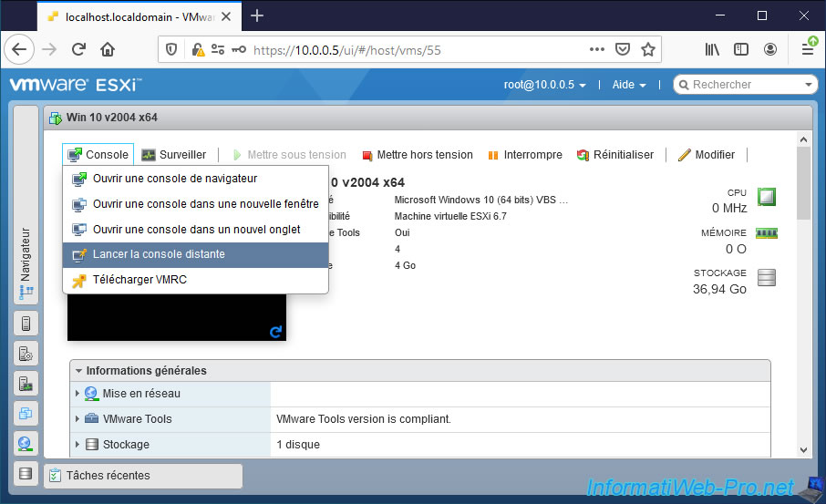
Task: Open the Host icon in navigator sidebar
Action: pyautogui.click(x=26, y=324)
